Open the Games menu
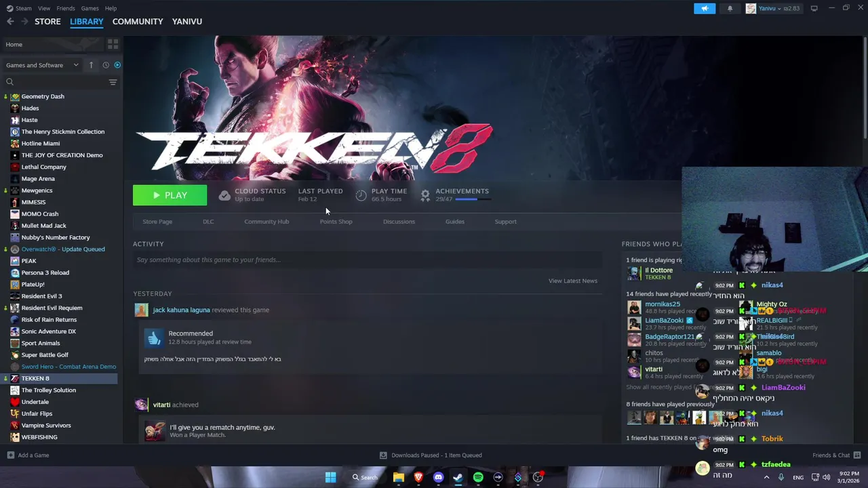868x488 pixels. coord(90,8)
